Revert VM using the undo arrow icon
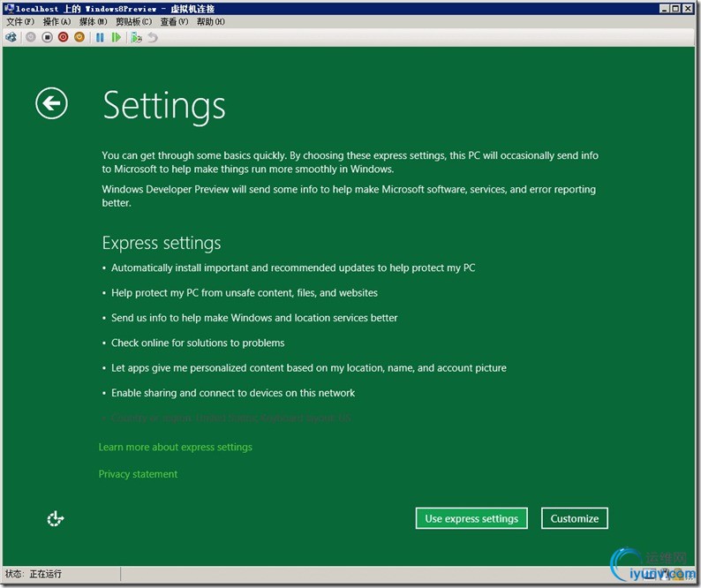Image resolution: width=701 pixels, height=588 pixels. [x=153, y=38]
